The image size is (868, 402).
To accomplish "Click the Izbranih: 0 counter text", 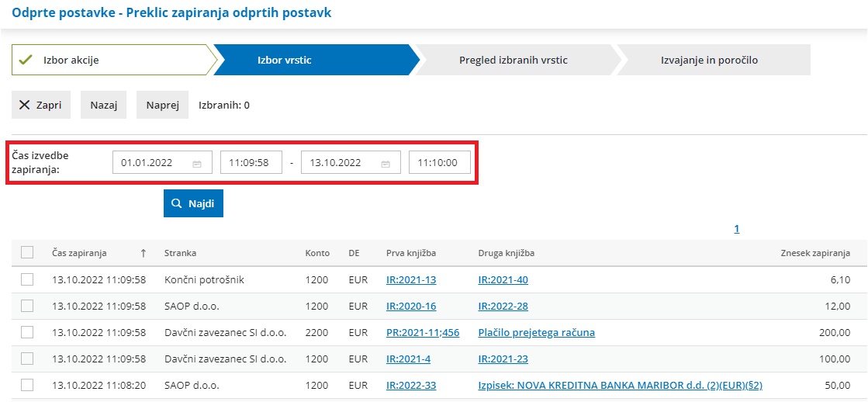I will click(x=224, y=106).
